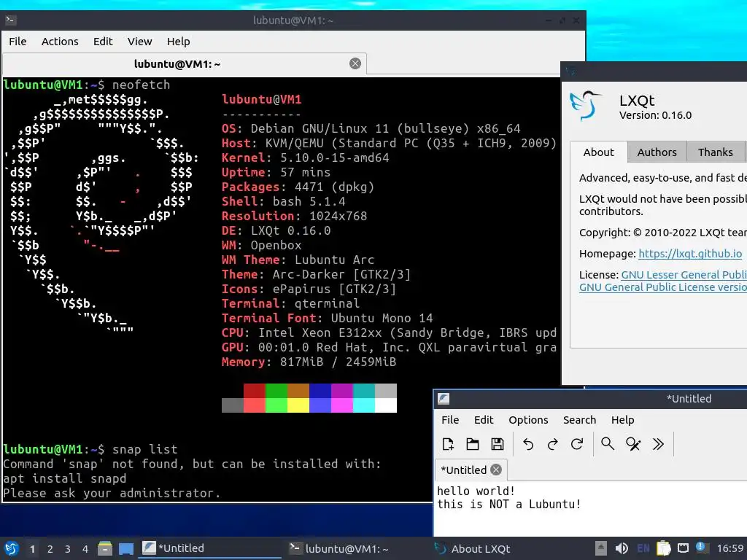Viewport: 747px width, 560px height.
Task: Click removable media eject tray icon
Action: [x=601, y=548]
